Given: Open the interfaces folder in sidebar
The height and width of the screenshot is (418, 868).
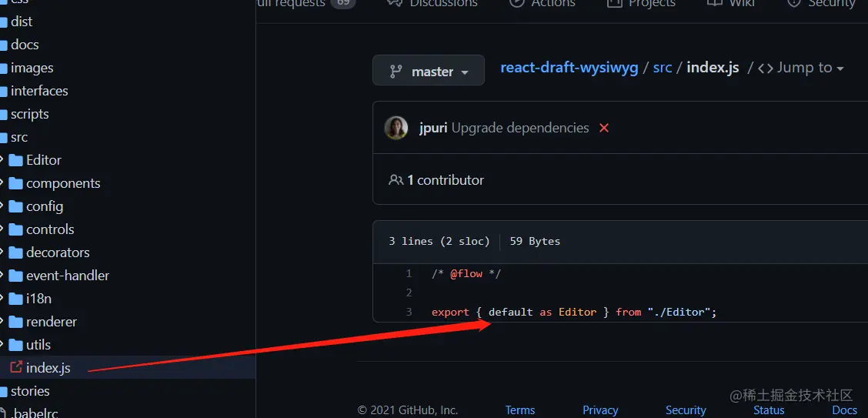Looking at the screenshot, I should pyautogui.click(x=38, y=91).
